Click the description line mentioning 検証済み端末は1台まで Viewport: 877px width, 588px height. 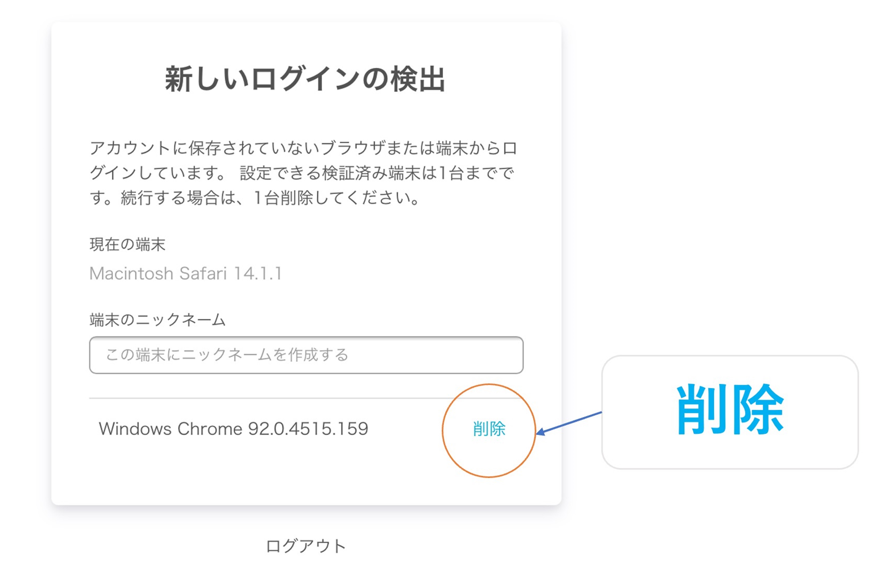[302, 173]
